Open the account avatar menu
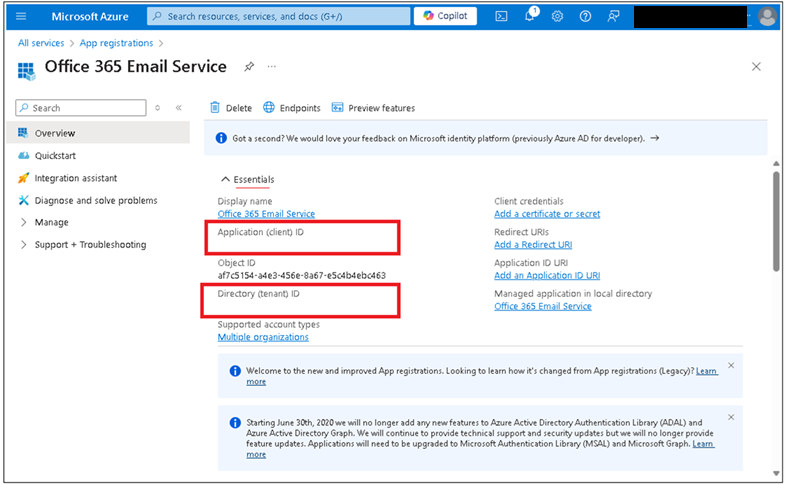 [x=767, y=17]
